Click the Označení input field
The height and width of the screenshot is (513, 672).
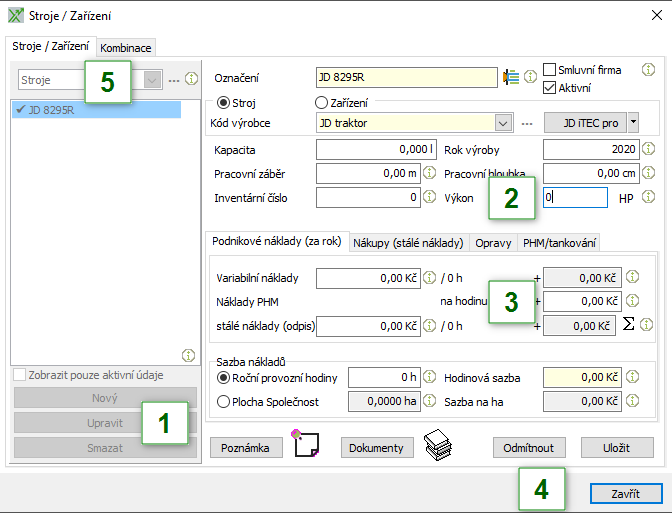tap(407, 77)
